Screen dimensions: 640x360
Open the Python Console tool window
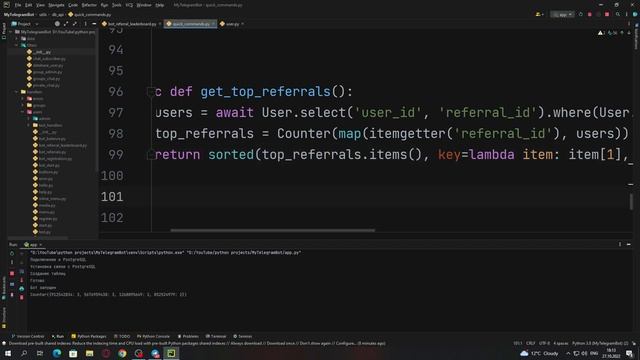(x=153, y=336)
